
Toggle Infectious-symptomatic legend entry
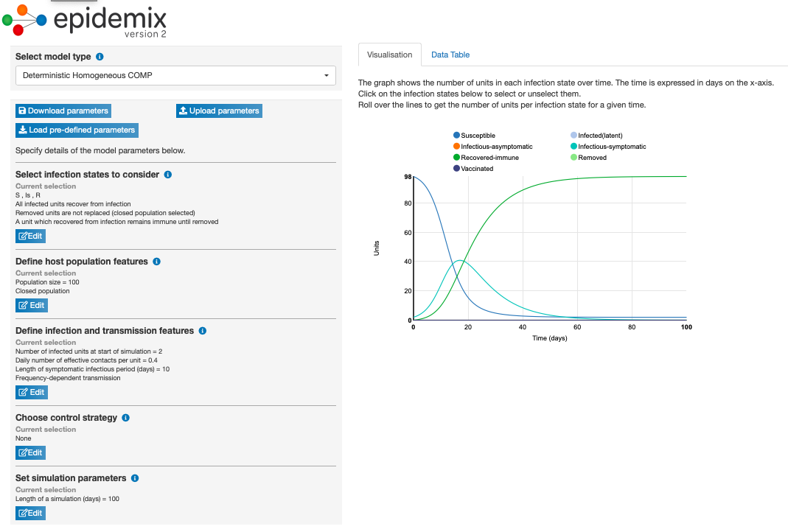[x=611, y=147]
